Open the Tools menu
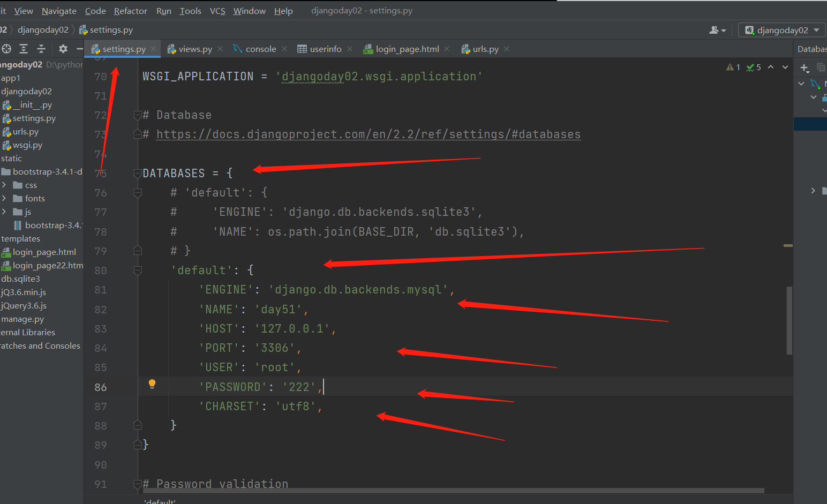This screenshot has height=504, width=827. tap(191, 11)
